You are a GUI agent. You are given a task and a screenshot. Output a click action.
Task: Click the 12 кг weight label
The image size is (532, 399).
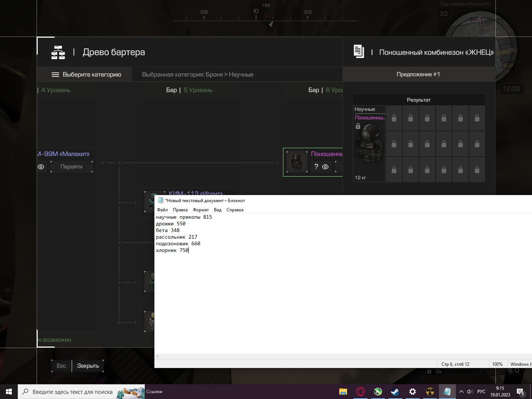coord(360,178)
